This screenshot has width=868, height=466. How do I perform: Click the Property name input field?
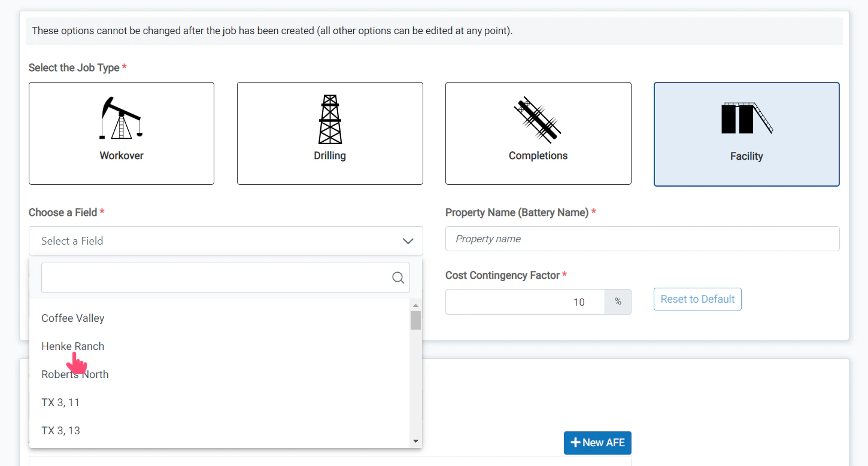tap(642, 239)
